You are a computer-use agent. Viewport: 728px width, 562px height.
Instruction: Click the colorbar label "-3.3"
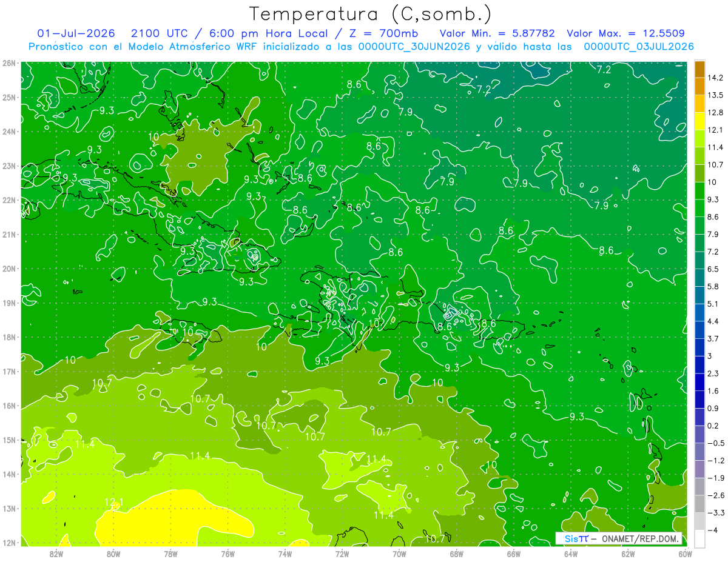716,512
